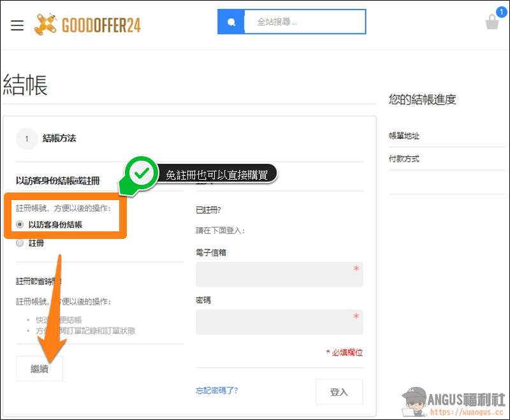The height and width of the screenshot is (420, 510).
Task: Select the guest checkout radio button
Action: pos(20,224)
